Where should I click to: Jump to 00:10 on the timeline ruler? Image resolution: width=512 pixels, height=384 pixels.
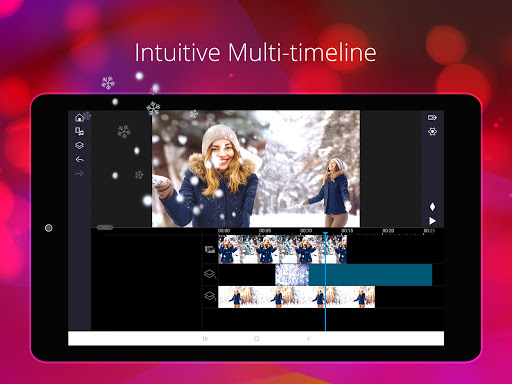pos(306,231)
